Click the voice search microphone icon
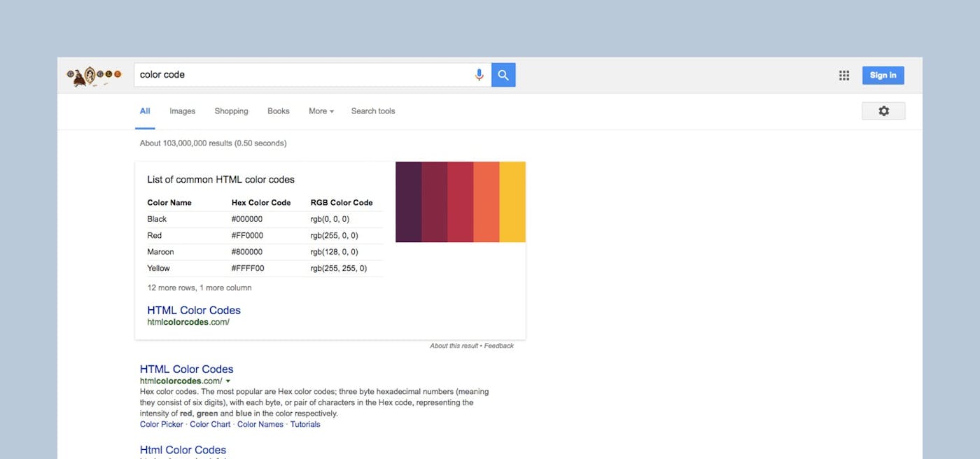 [x=479, y=75]
